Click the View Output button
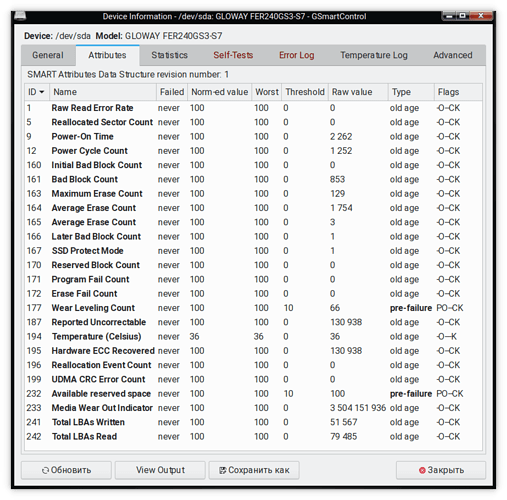 click(x=160, y=470)
